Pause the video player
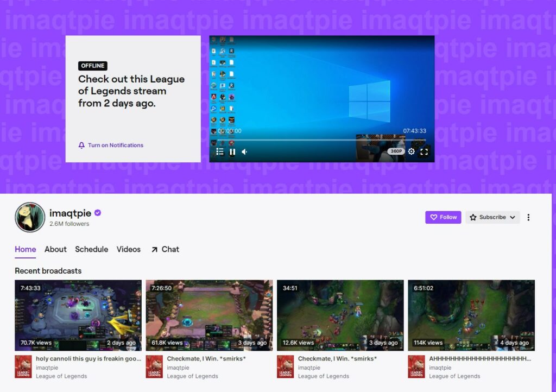 tap(232, 151)
